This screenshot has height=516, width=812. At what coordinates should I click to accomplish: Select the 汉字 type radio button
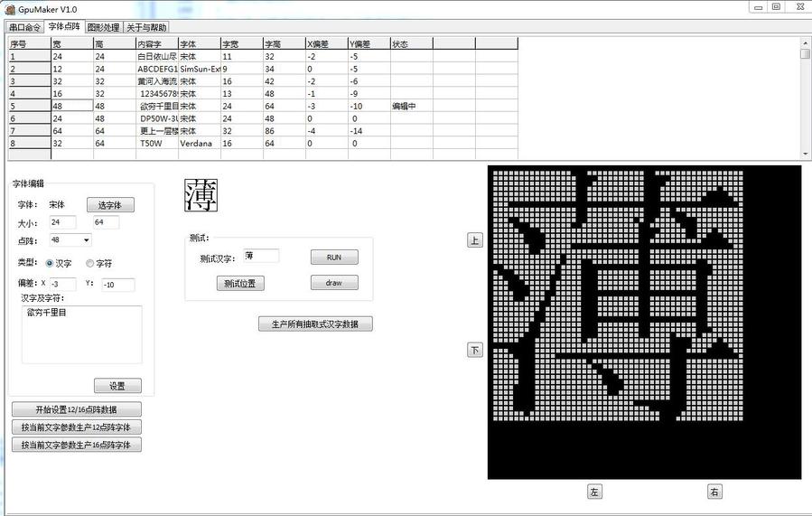[x=50, y=263]
